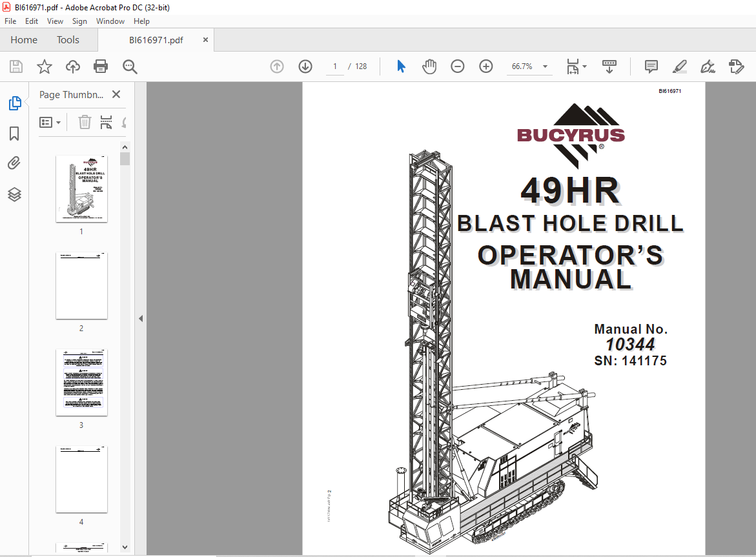Zoom out with minus icon
756x557 pixels.
pos(458,66)
